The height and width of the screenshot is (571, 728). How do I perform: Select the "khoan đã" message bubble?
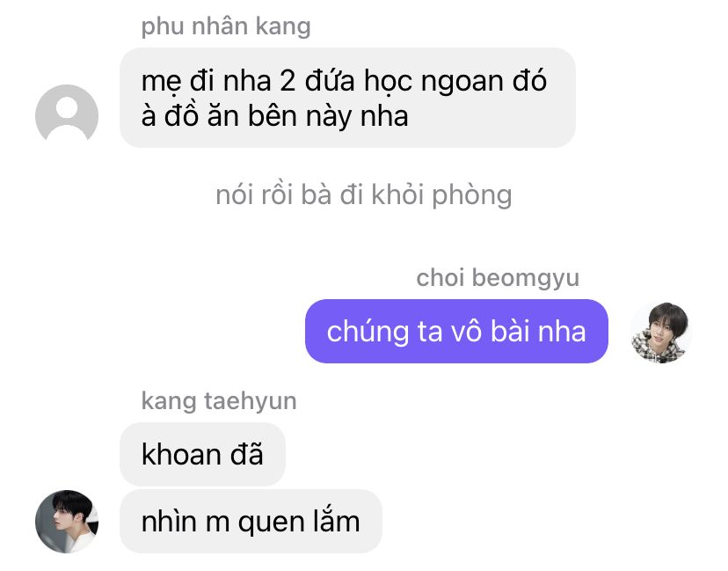[202, 454]
